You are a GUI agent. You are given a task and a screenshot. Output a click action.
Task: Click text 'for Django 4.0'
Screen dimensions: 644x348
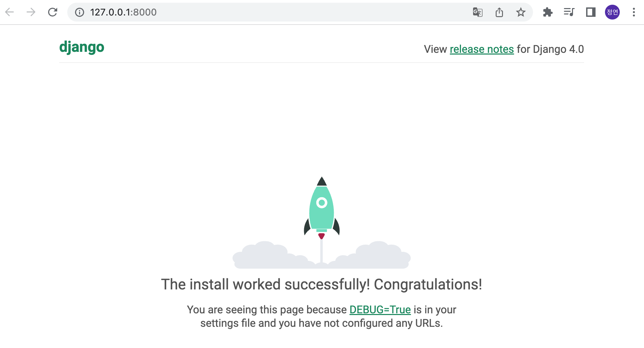(550, 49)
